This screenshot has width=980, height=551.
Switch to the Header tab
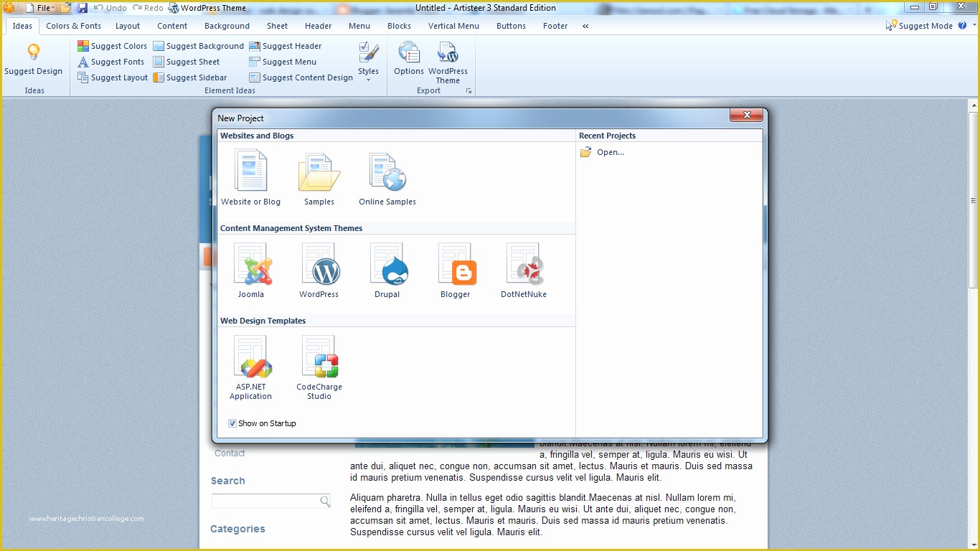click(x=318, y=26)
